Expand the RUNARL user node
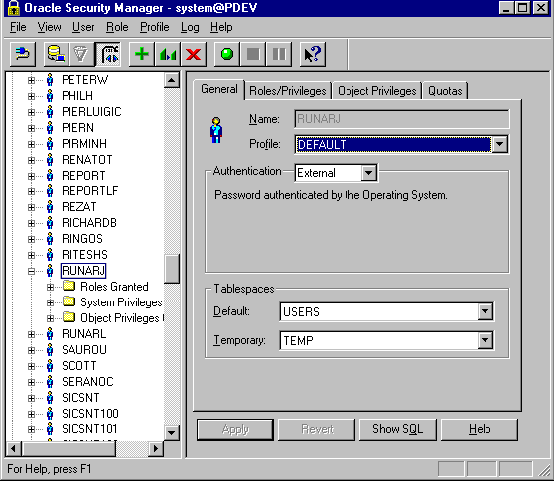 [31, 334]
